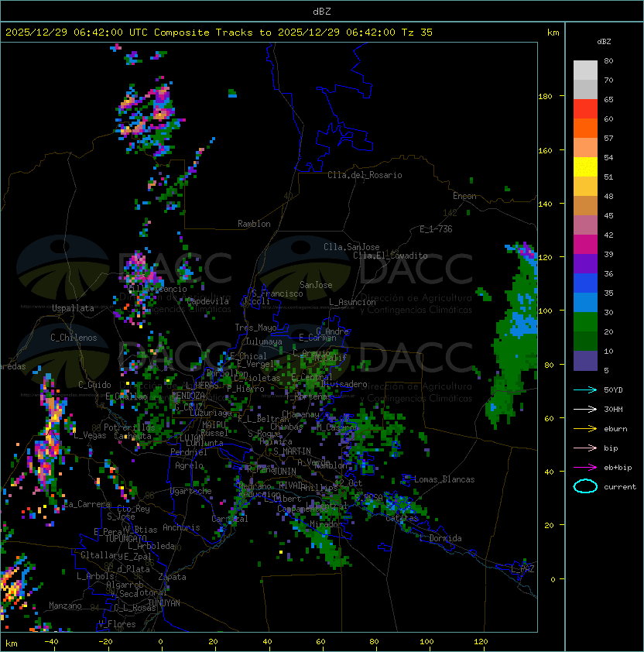Click the 'Clla.del_Rosario' map label
Viewport: 644px width, 652px height.
[x=365, y=175]
